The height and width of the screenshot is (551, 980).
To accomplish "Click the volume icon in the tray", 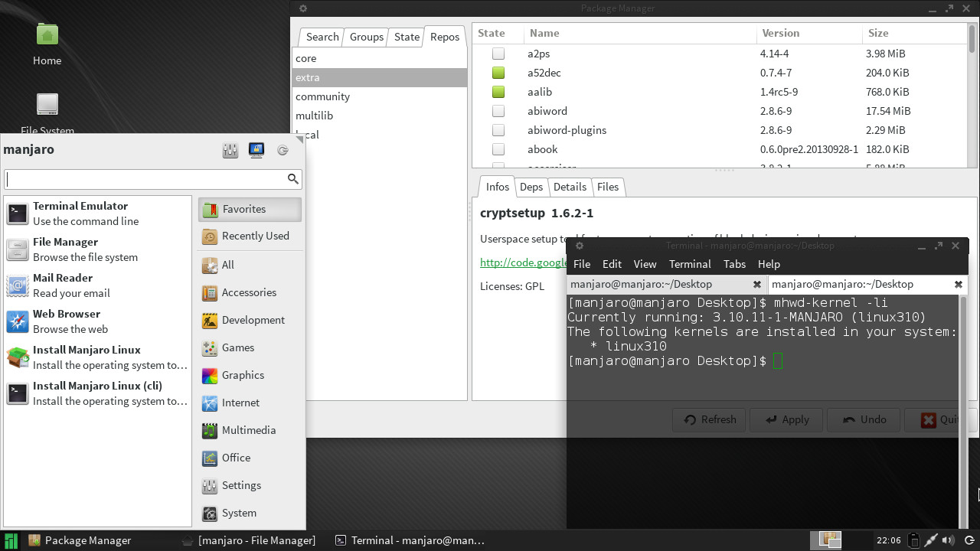I will click(x=949, y=540).
